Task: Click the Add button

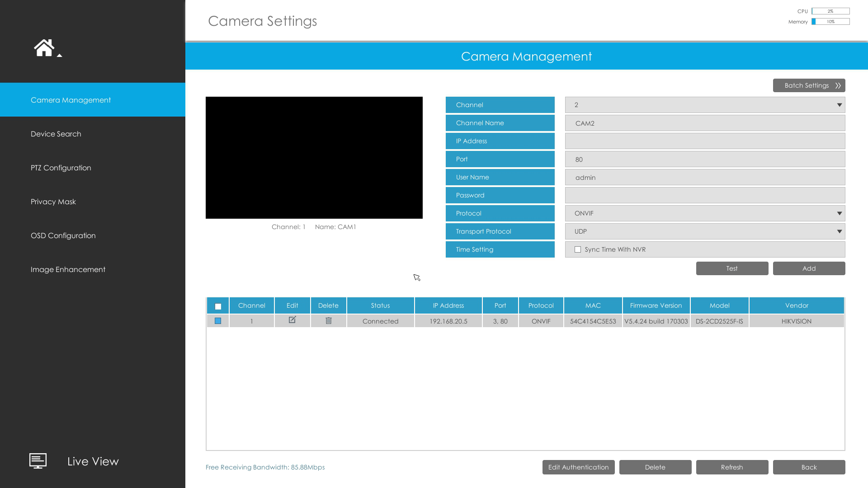Action: (x=809, y=268)
